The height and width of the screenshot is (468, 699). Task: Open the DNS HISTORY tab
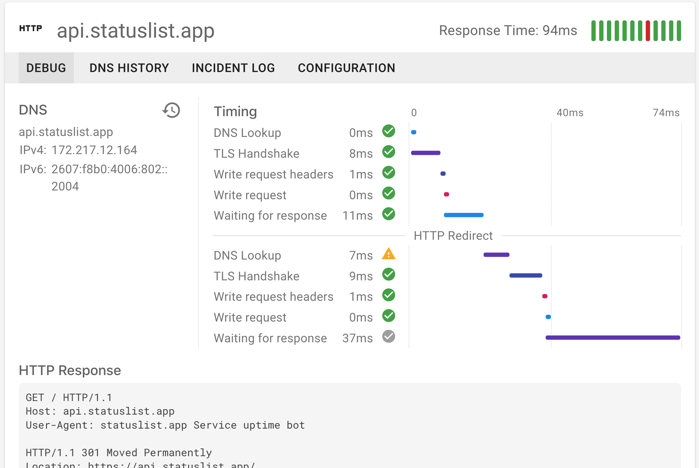tap(129, 68)
